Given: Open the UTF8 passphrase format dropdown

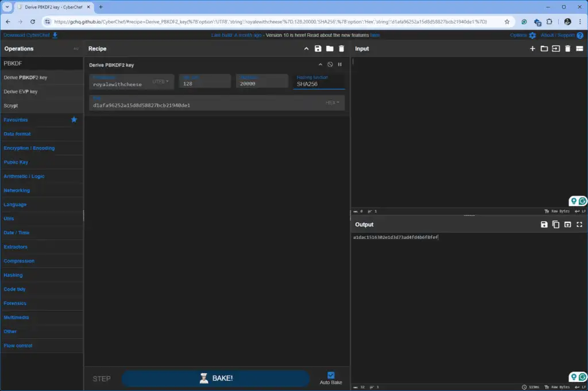Looking at the screenshot, I should click(161, 82).
